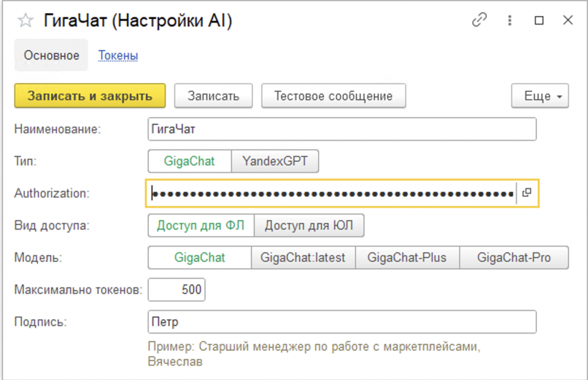This screenshot has width=588, height=380.
Task: Maximize the ГигаЧат settings window
Action: [539, 21]
